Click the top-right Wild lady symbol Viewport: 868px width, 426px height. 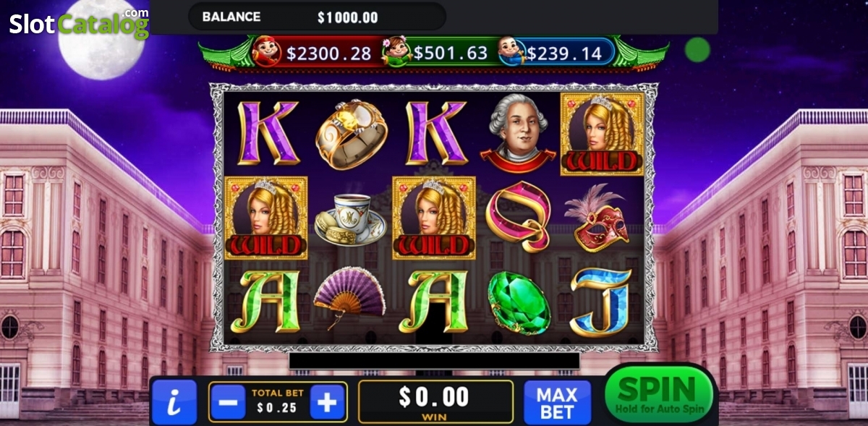[x=603, y=134]
